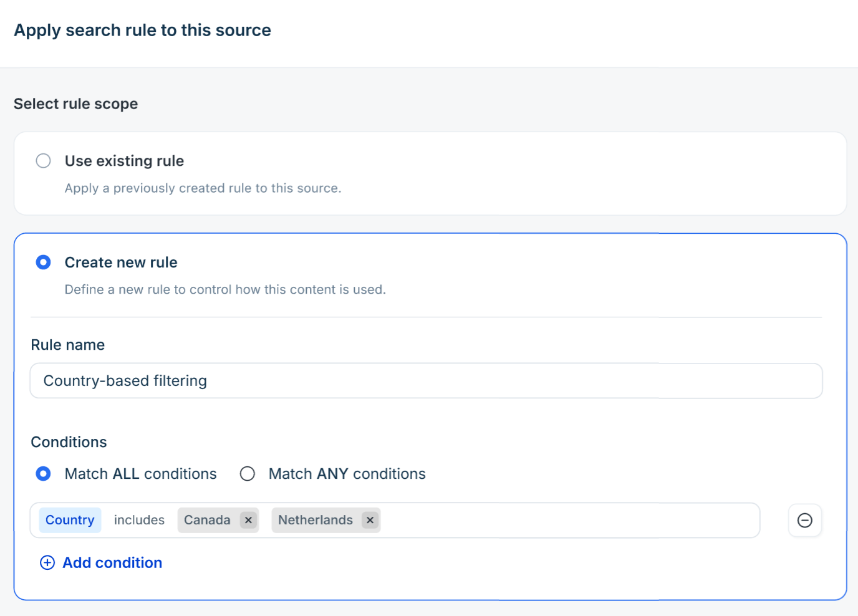Image resolution: width=858 pixels, height=616 pixels.
Task: Select the Create new rule option
Action: pos(43,262)
